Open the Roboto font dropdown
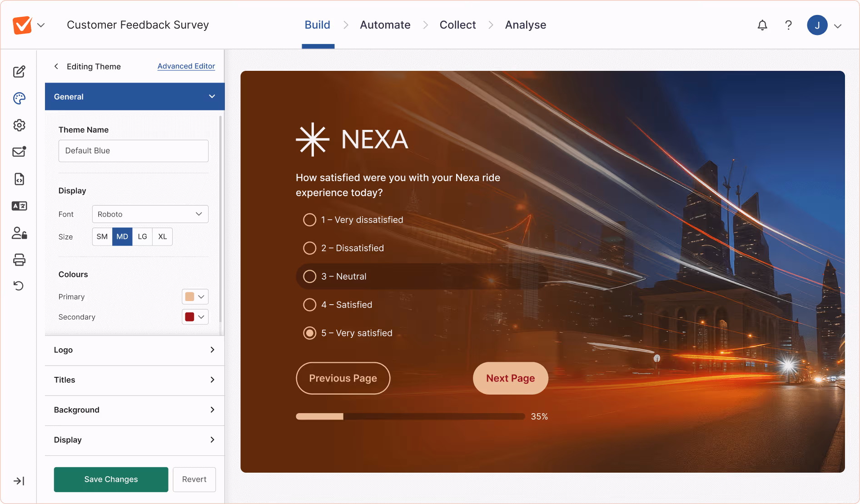Screen dimensions: 860x504 coord(150,214)
